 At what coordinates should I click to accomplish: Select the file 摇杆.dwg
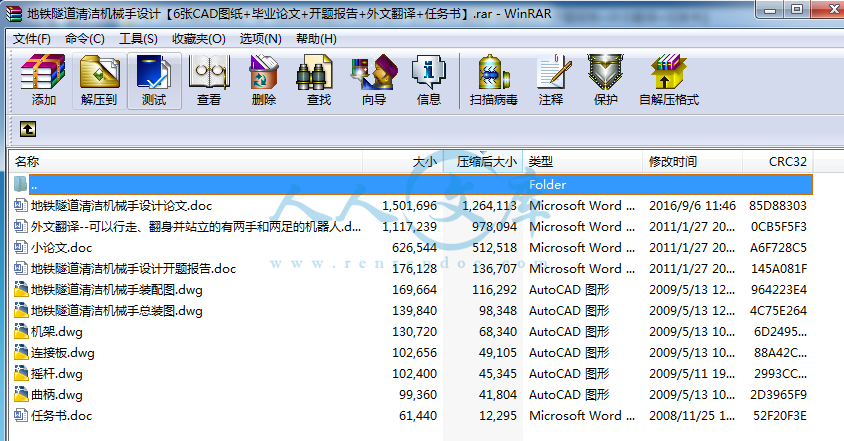click(x=57, y=373)
